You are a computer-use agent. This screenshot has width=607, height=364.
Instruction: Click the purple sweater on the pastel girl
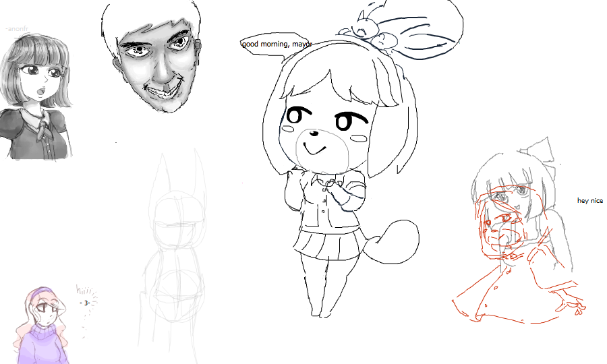(x=45, y=344)
